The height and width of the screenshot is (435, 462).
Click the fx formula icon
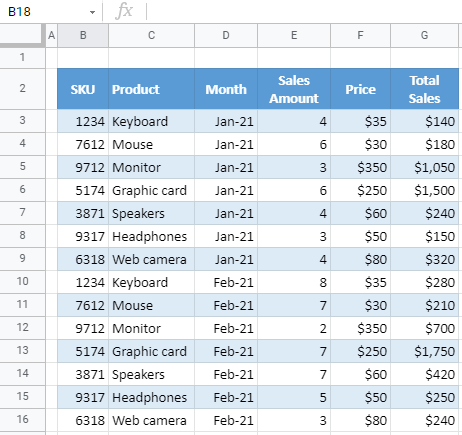coord(124,11)
